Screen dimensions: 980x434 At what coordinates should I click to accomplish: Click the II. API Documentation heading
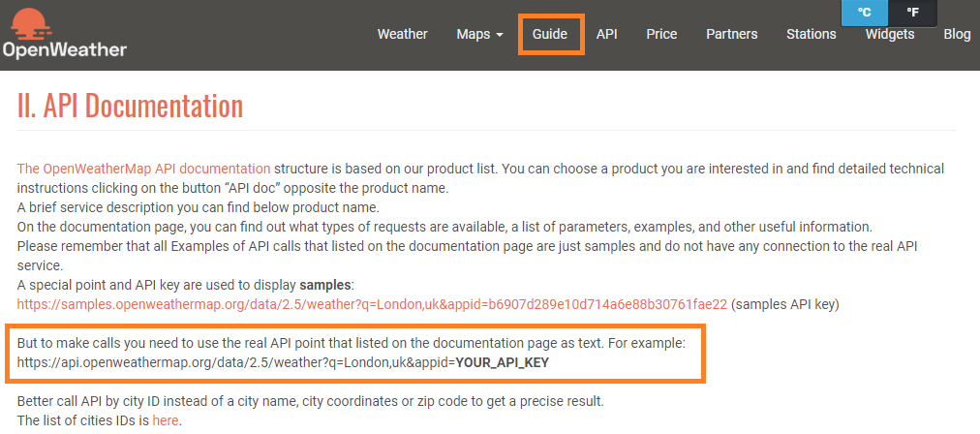point(130,107)
